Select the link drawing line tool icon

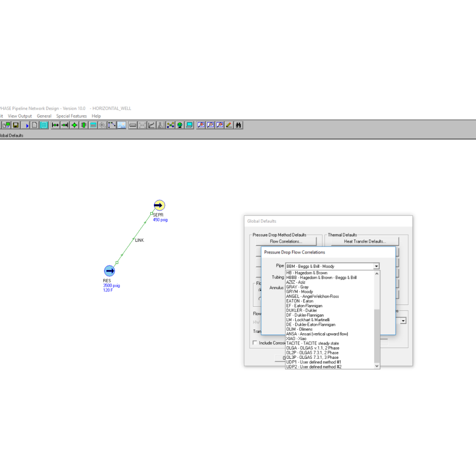tap(112, 125)
